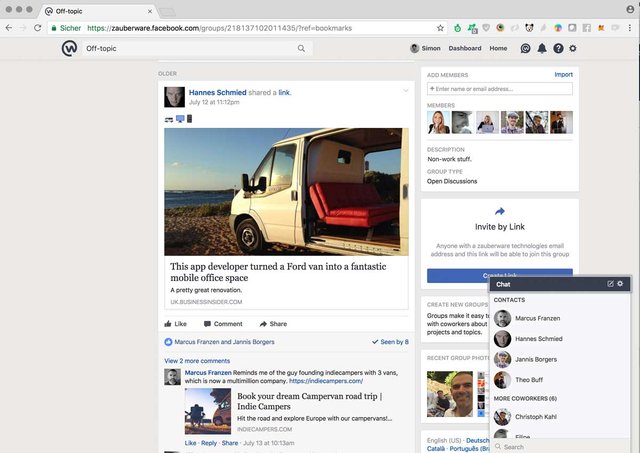Viewport: 640px width, 453px height.
Task: Reply to Marcus Franzen's comment
Action: point(209,443)
